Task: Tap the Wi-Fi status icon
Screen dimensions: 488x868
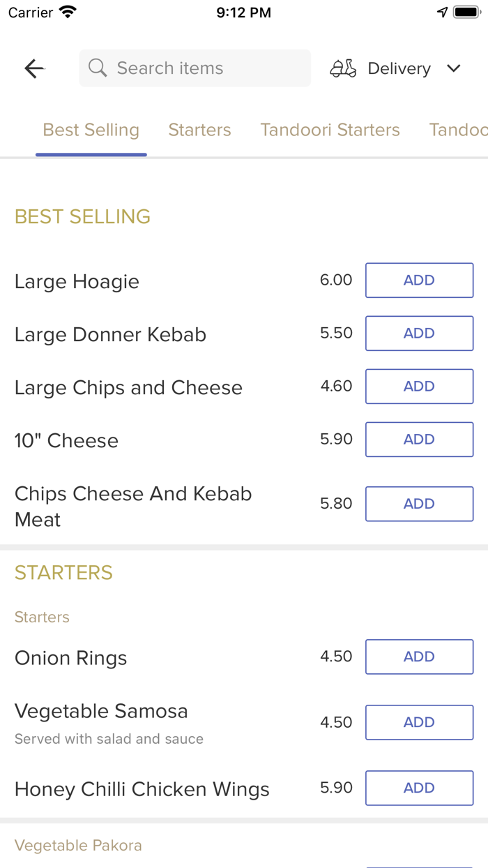Action: pyautogui.click(x=68, y=13)
